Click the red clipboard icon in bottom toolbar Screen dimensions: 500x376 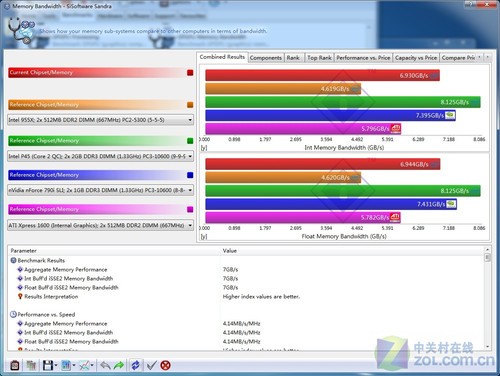tap(15, 365)
